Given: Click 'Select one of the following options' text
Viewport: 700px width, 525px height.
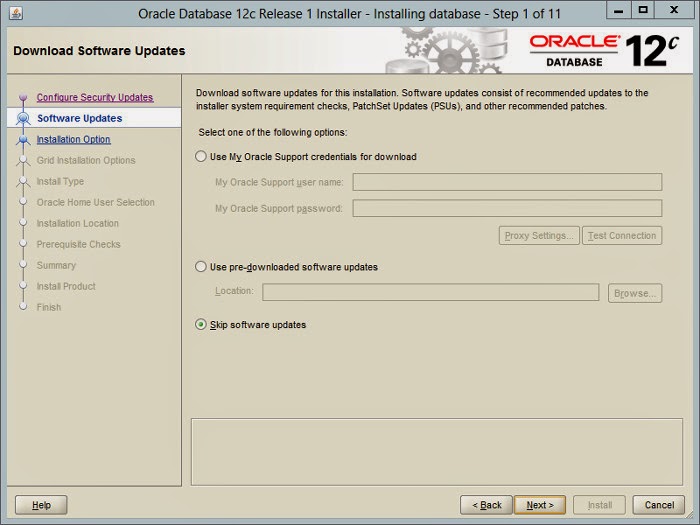Looking at the screenshot, I should point(273,132).
